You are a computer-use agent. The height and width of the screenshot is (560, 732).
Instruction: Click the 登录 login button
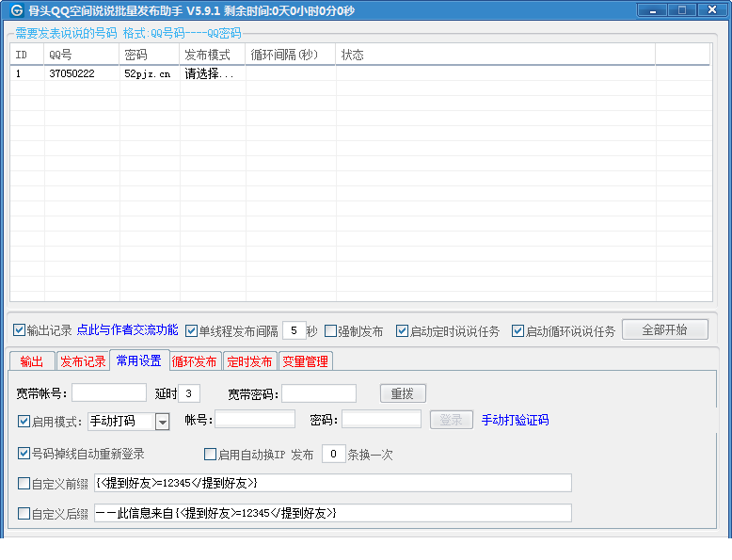tap(451, 420)
